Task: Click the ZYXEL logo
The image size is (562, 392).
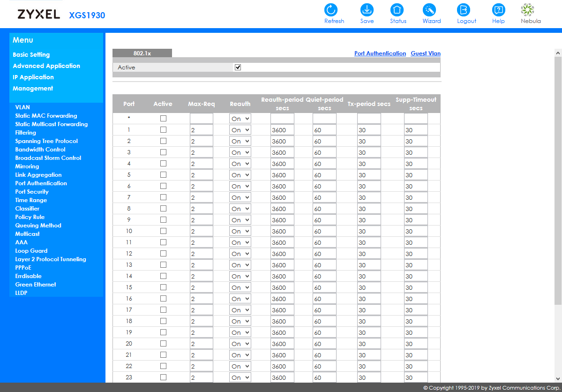Action: [x=39, y=15]
